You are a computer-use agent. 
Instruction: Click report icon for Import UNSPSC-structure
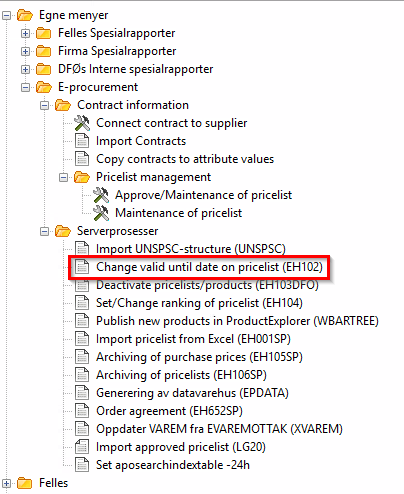82,248
